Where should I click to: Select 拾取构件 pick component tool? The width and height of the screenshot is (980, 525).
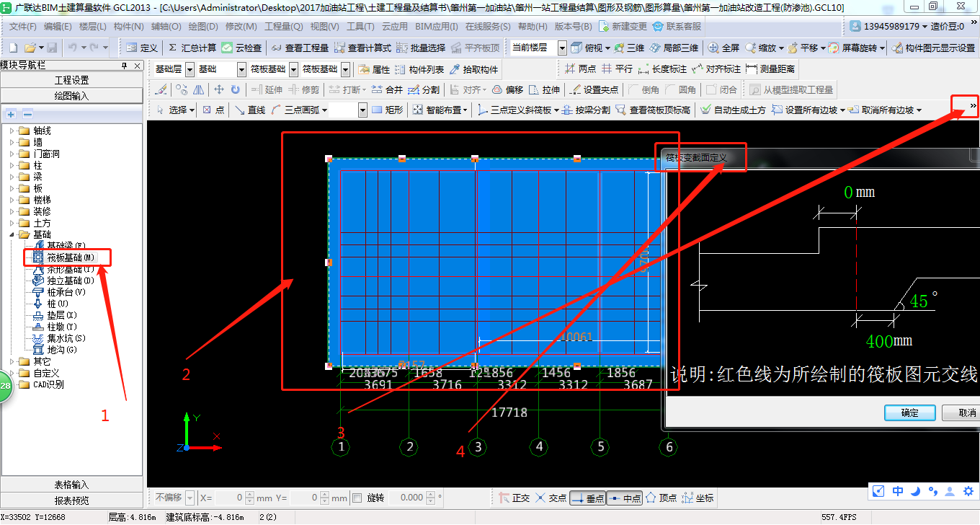coord(473,69)
